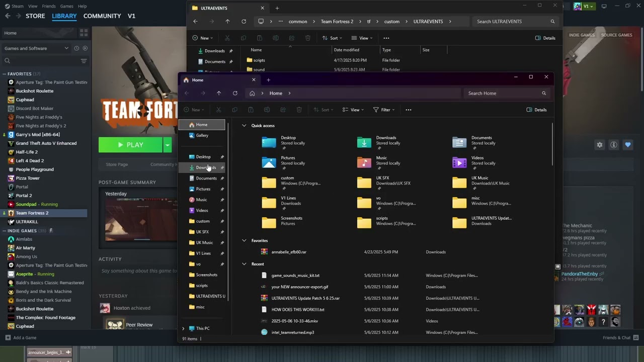Viewport: 644px width, 362px height.
Task: Refresh the ULTRAEVENTS folder view
Action: tap(244, 22)
